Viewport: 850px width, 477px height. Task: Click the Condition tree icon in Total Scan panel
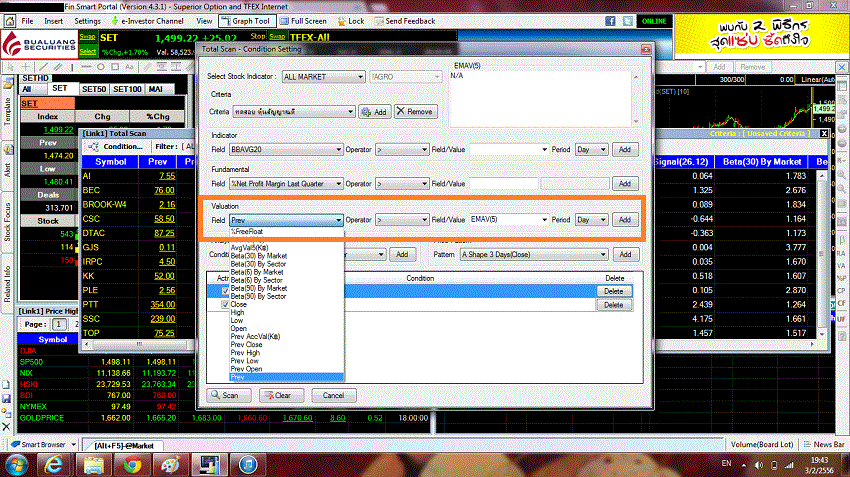93,147
